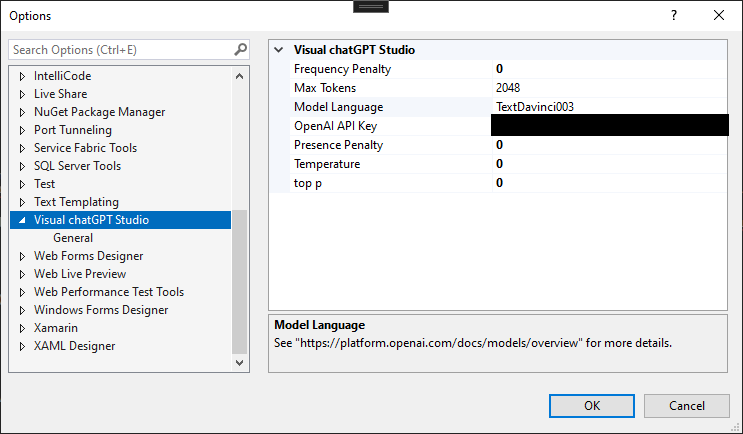Edit the Max Tokens value 2048

(609, 88)
